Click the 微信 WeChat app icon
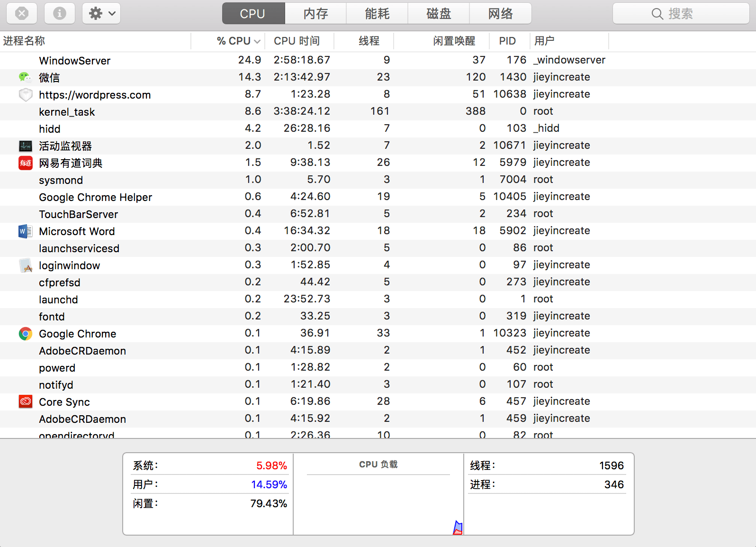This screenshot has width=756, height=547. coord(25,77)
